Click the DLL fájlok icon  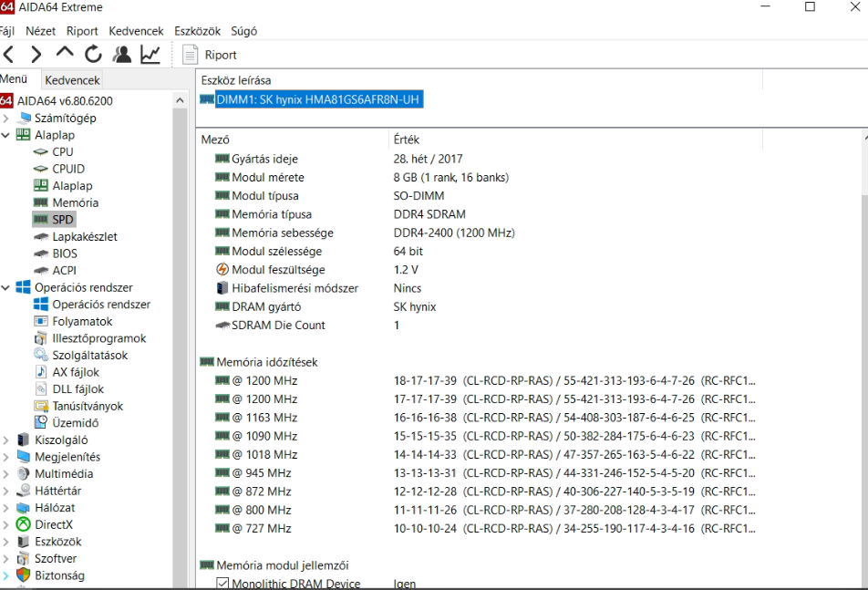[x=40, y=389]
